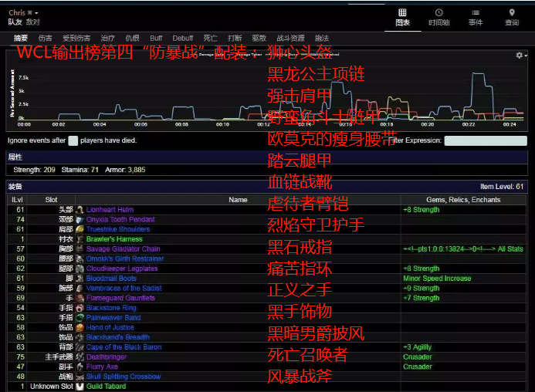Open the Deathbringer weapon link

tap(107, 357)
